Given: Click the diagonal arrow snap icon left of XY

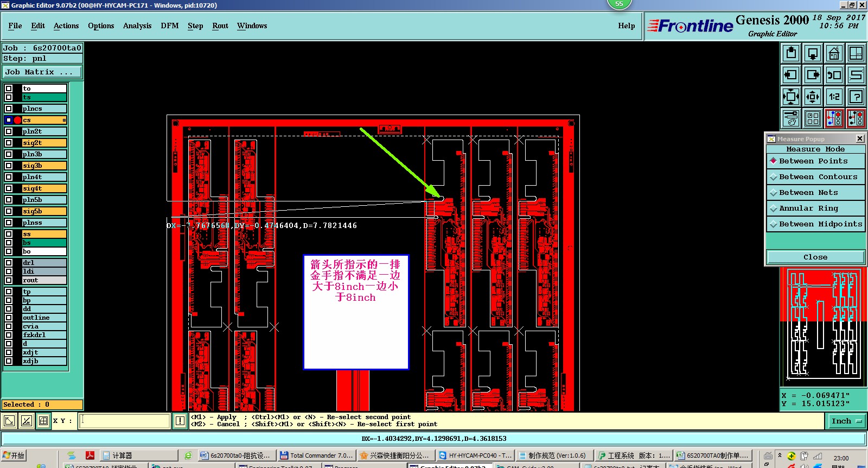Looking at the screenshot, I should [x=9, y=421].
